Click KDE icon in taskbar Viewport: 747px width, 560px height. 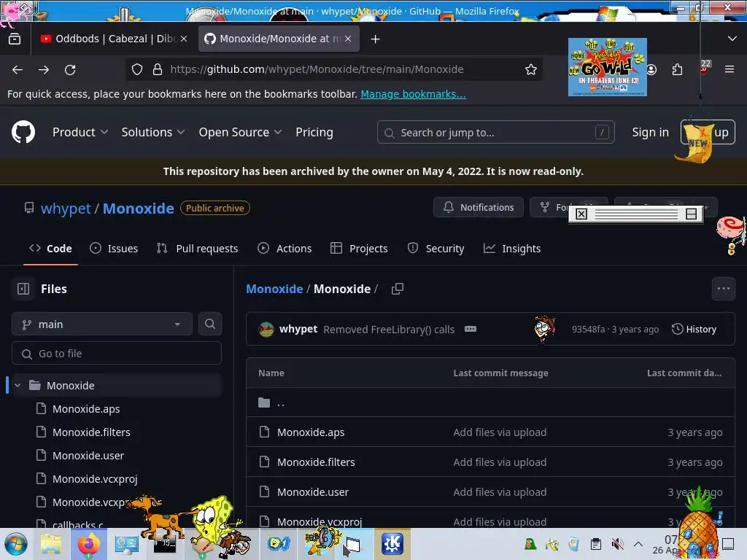click(x=392, y=544)
